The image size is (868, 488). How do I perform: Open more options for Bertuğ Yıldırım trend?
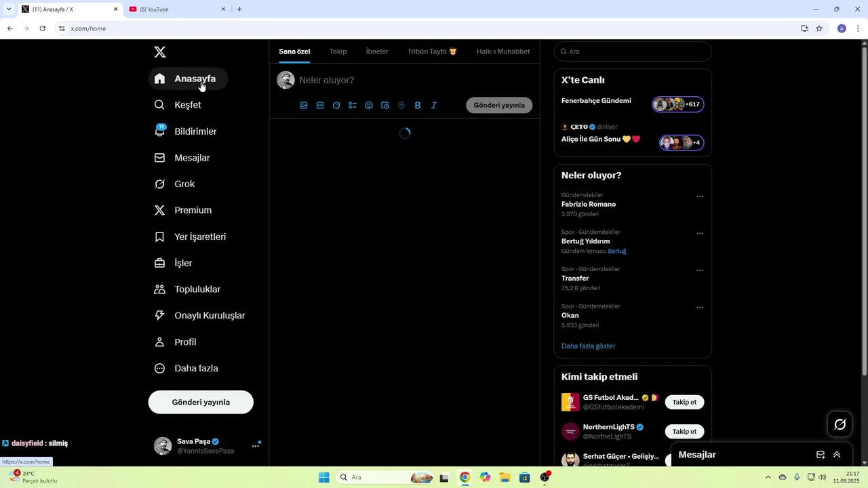(700, 234)
